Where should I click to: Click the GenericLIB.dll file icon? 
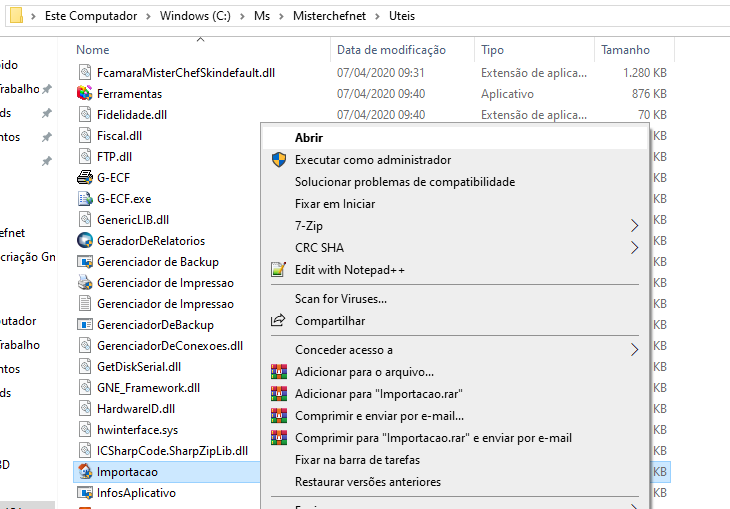85,219
